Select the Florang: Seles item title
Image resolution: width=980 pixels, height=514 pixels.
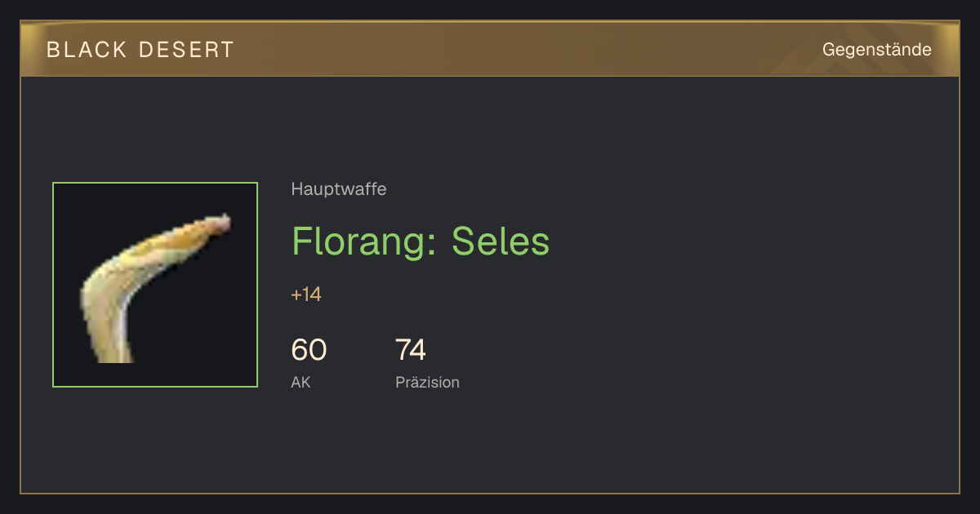[x=421, y=241]
